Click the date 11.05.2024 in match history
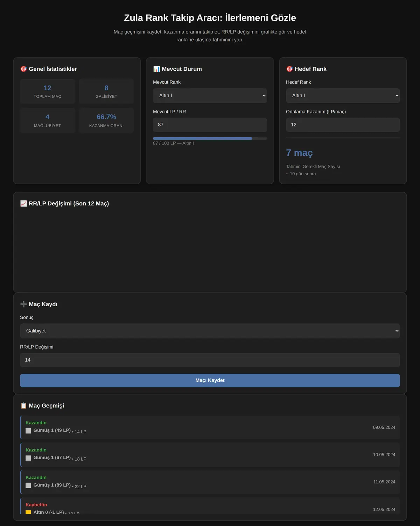Image resolution: width=420 pixels, height=526 pixels. (x=384, y=482)
